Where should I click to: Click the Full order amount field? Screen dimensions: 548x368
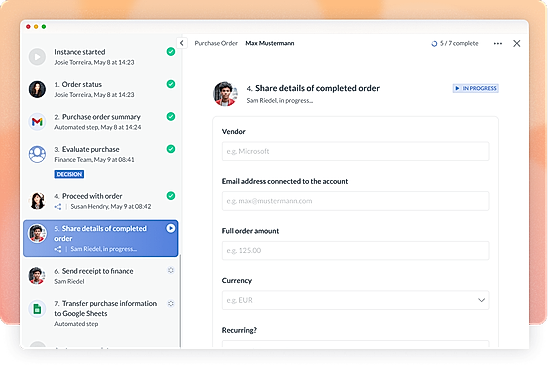pos(355,251)
